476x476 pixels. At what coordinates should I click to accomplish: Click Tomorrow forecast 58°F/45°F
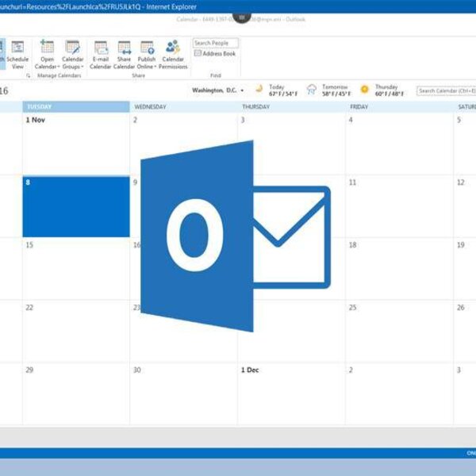336,94
